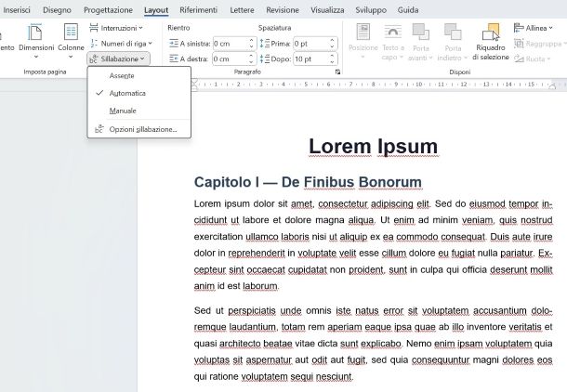Click the Allinea align icon

pyautogui.click(x=519, y=28)
